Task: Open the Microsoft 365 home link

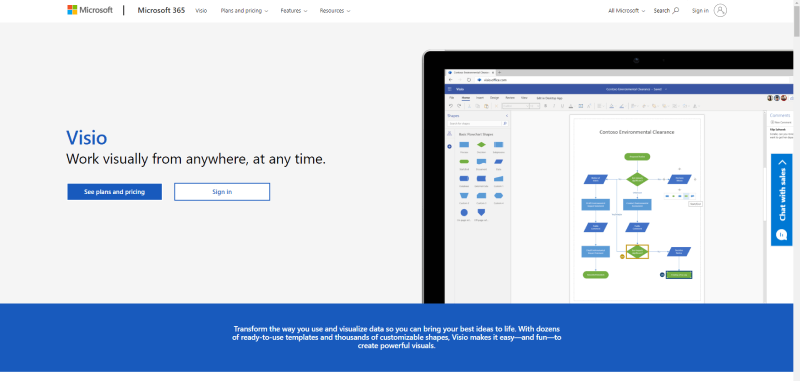Action: point(161,10)
